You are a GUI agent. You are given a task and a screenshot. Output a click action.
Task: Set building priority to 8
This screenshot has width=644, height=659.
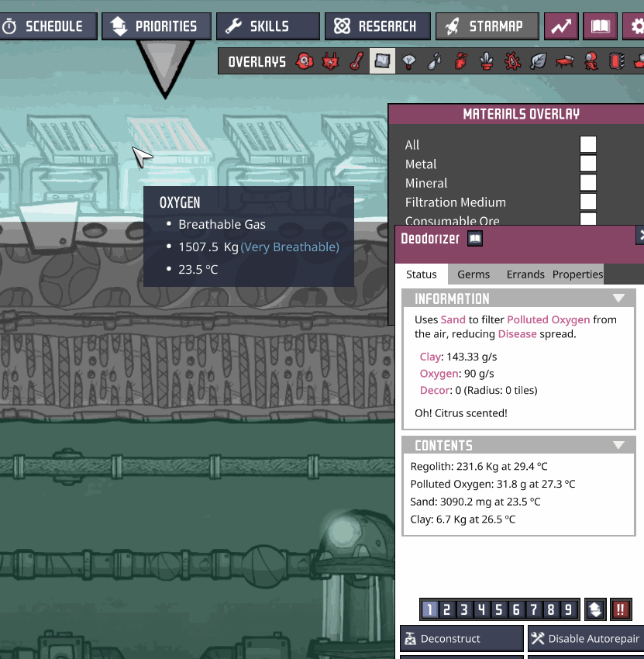pyautogui.click(x=551, y=609)
